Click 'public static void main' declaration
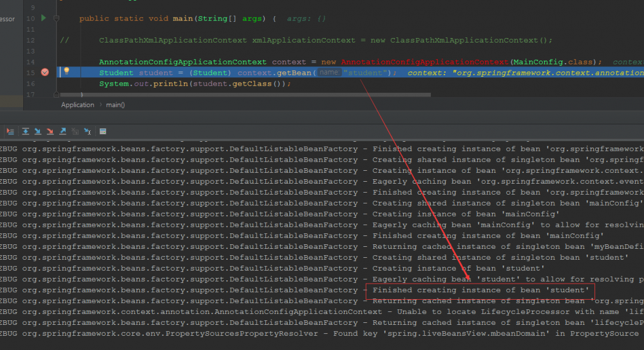This screenshot has height=350, width=644. pos(136,19)
